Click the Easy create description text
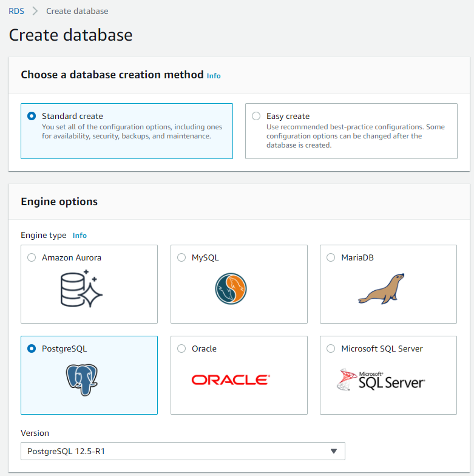The height and width of the screenshot is (476, 474). click(x=355, y=136)
